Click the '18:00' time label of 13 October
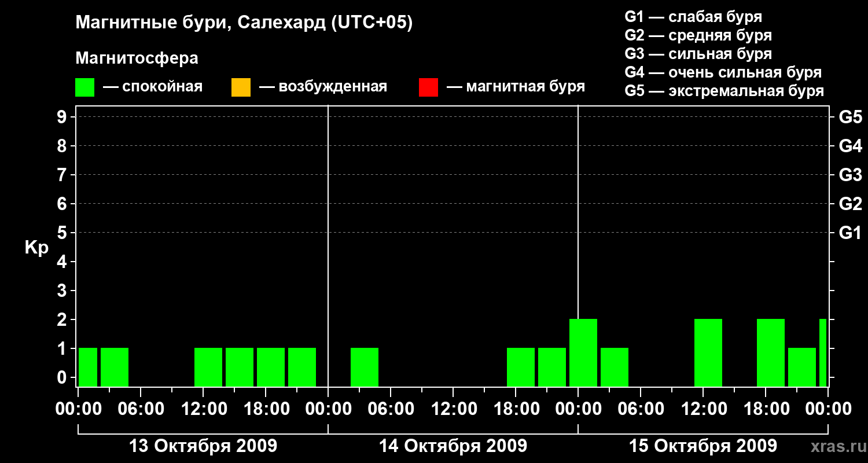Screen dimensions: 868x463 pyautogui.click(x=266, y=409)
